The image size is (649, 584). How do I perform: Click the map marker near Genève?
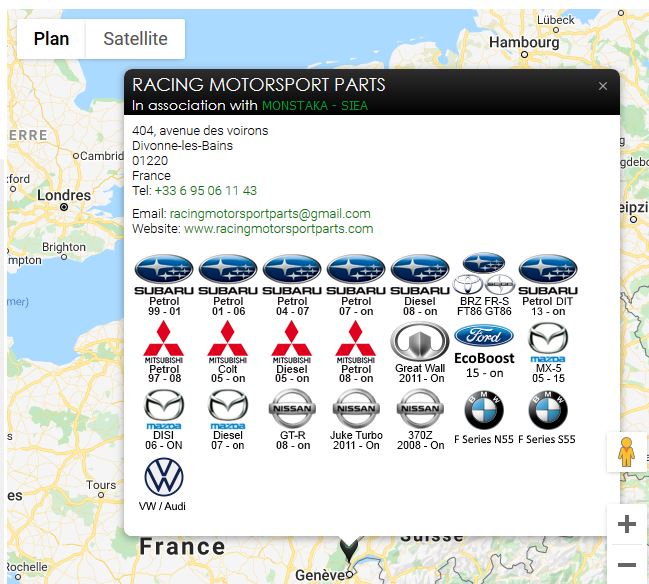349,550
